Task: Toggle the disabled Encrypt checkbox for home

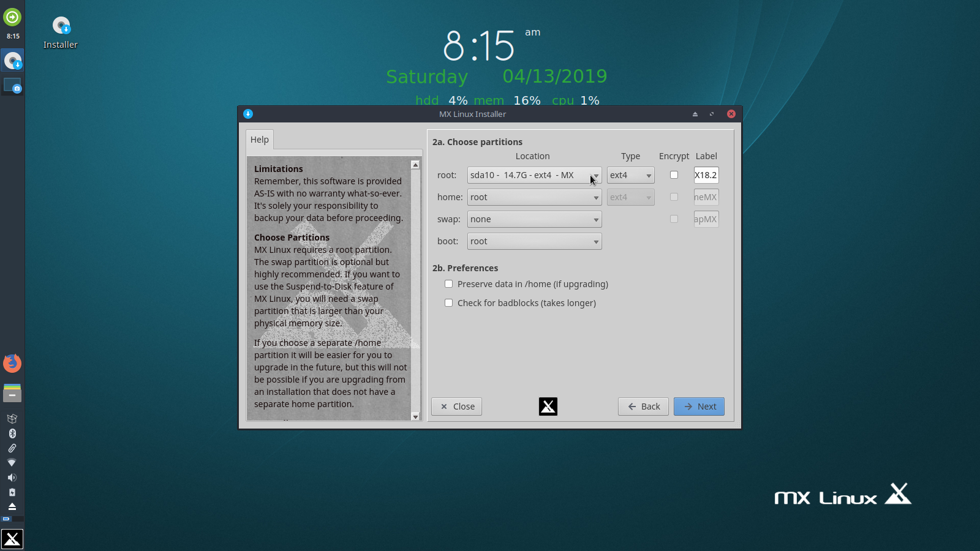Action: 674,197
